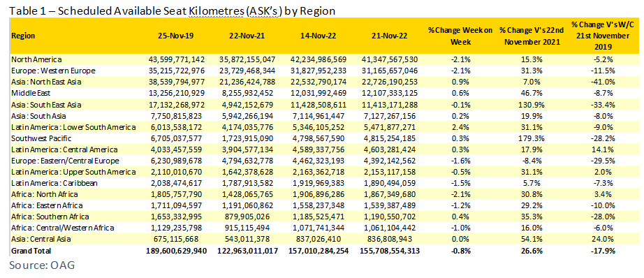Select the 22-Nov-21 column header
The height and width of the screenshot is (278, 644).
247,36
